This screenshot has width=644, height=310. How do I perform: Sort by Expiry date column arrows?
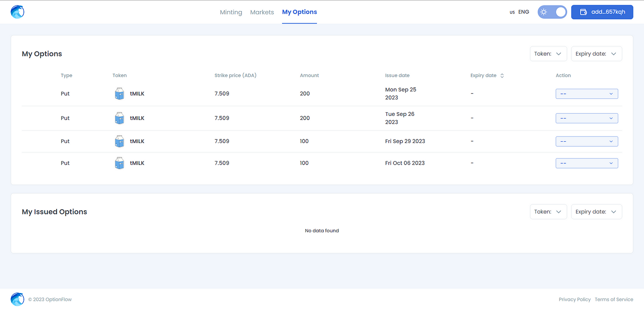pos(502,75)
